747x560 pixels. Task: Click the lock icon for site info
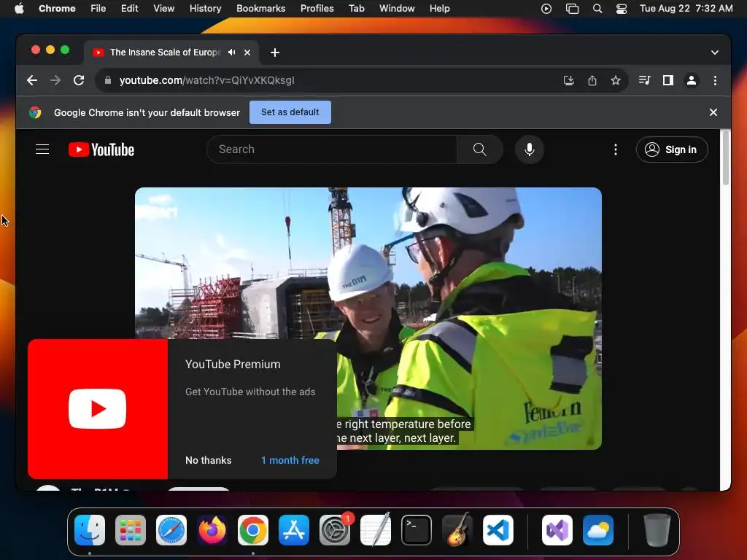108,80
